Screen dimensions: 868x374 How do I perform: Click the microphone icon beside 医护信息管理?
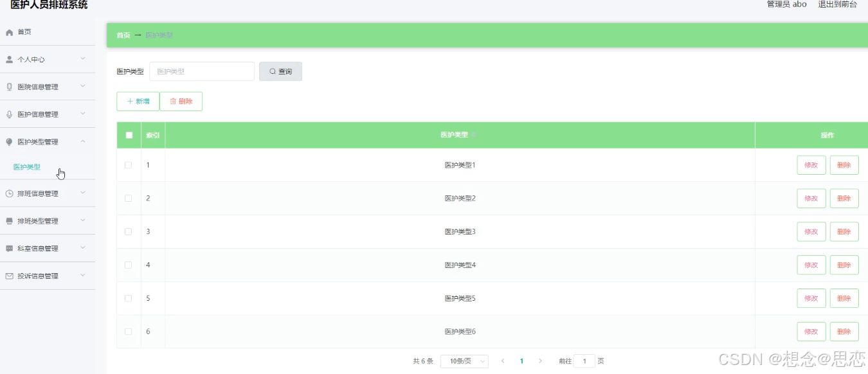(10, 114)
